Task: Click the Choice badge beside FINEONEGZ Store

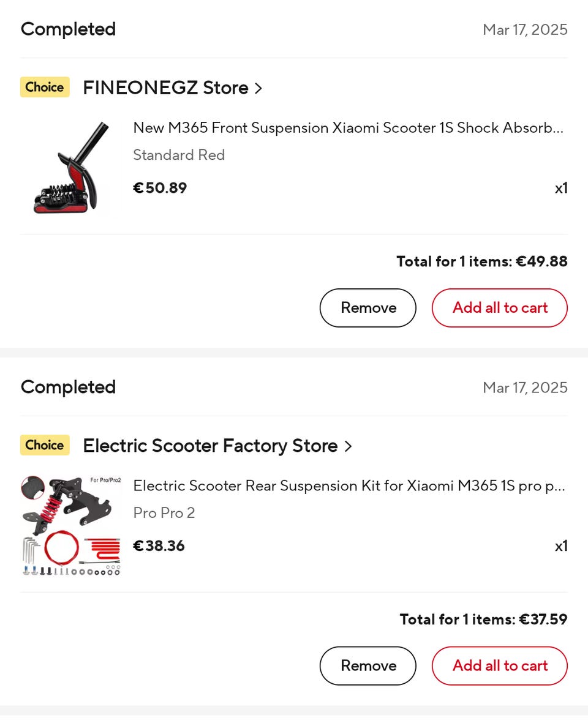Action: (x=45, y=88)
